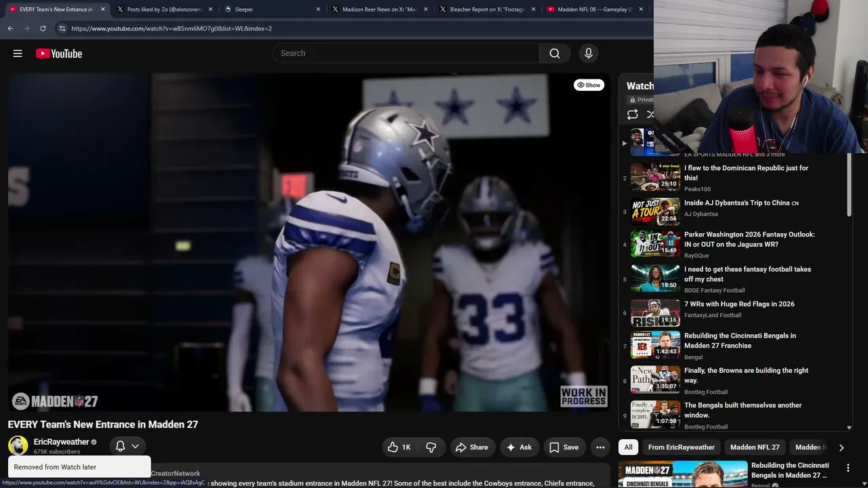Collapse the playlist down arrow
The image size is (868, 488).
849,428
